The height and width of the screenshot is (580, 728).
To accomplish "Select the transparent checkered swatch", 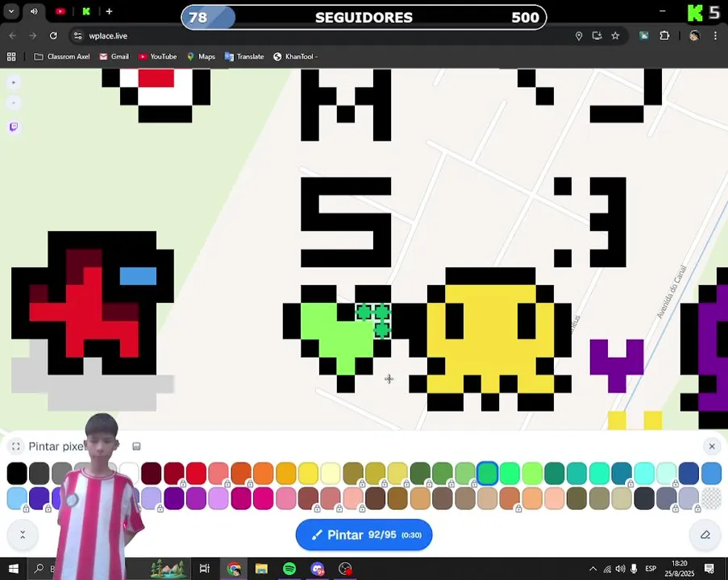I will (x=711, y=499).
